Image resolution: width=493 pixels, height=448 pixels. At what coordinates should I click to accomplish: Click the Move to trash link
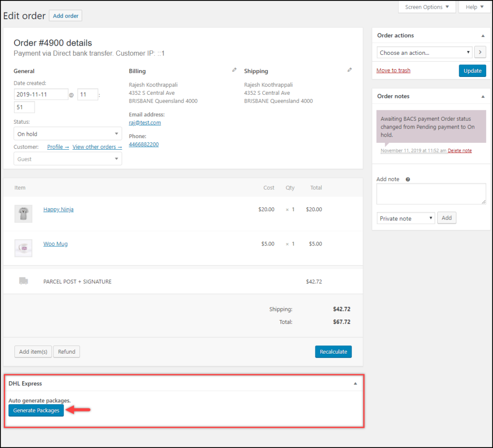tap(393, 70)
